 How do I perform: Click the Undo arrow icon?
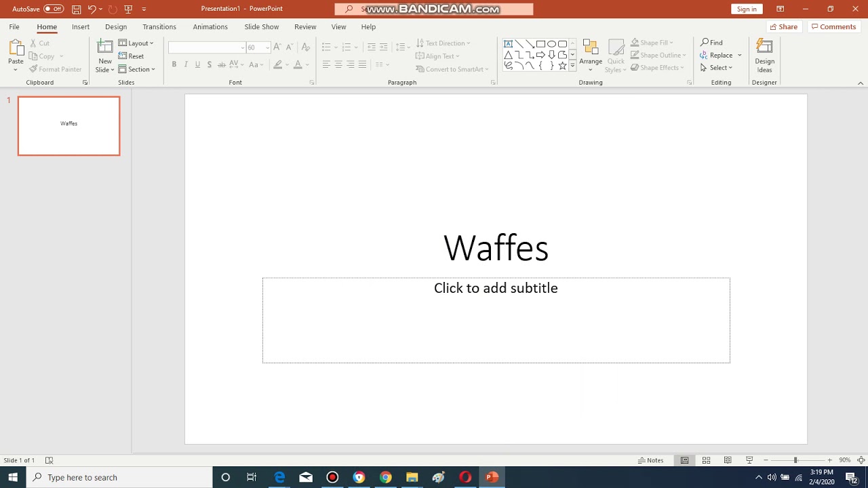tap(92, 9)
